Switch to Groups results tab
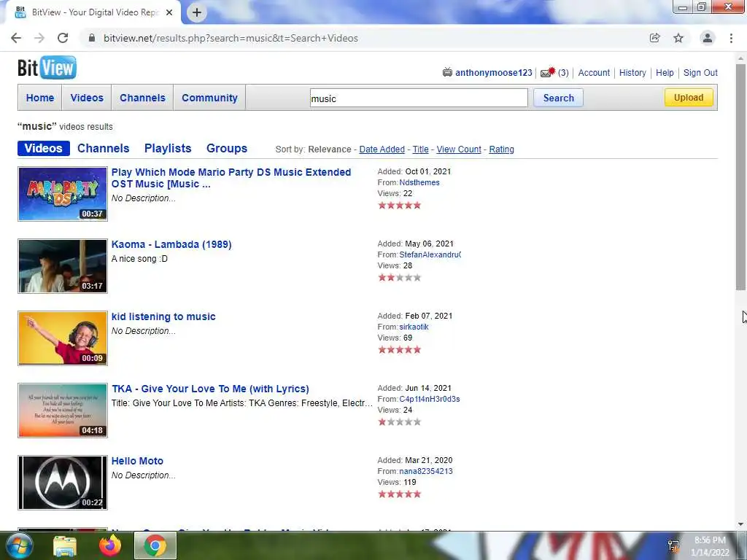This screenshot has height=560, width=747. (x=227, y=148)
